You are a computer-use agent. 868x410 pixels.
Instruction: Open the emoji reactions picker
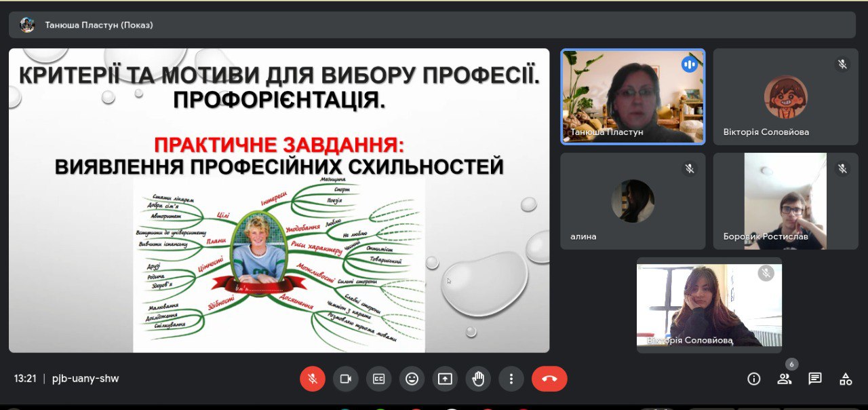pos(412,379)
